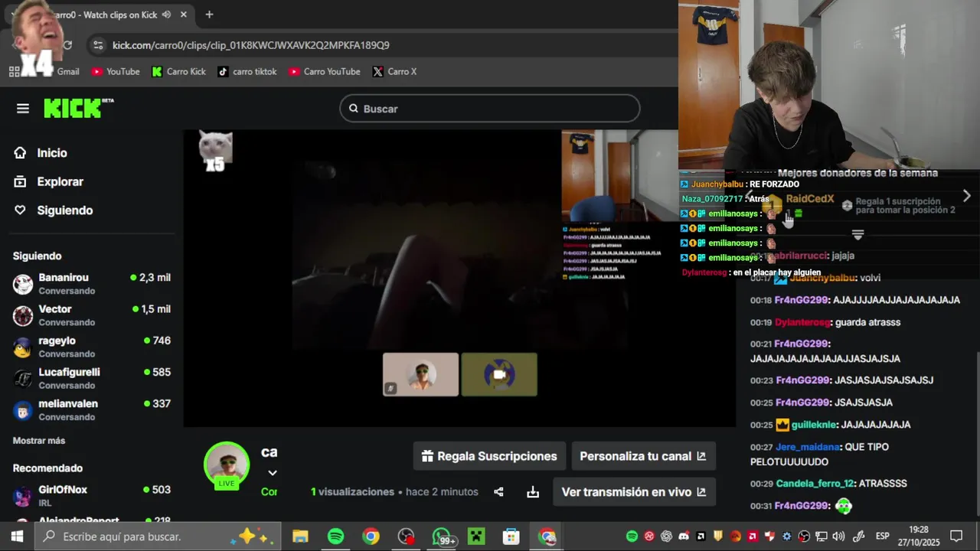The image size is (980, 551).
Task: Open rageylo's channel
Action: click(92, 347)
